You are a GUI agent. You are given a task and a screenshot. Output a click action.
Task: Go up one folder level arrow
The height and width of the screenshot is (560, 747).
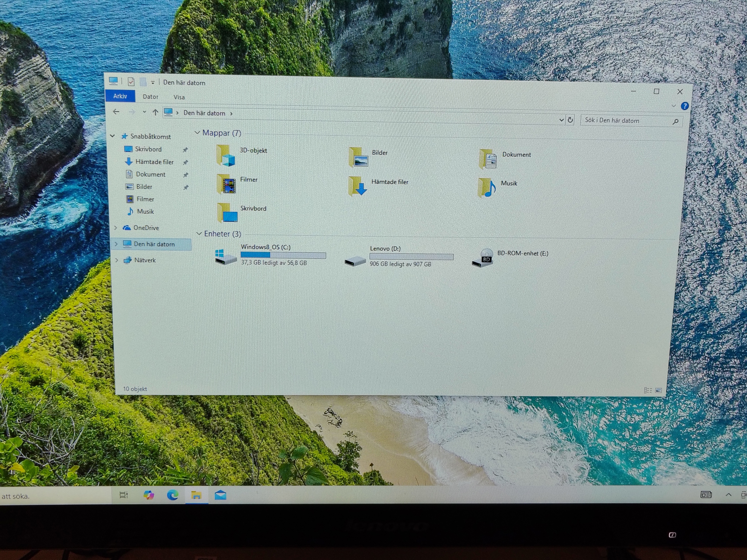pos(155,112)
